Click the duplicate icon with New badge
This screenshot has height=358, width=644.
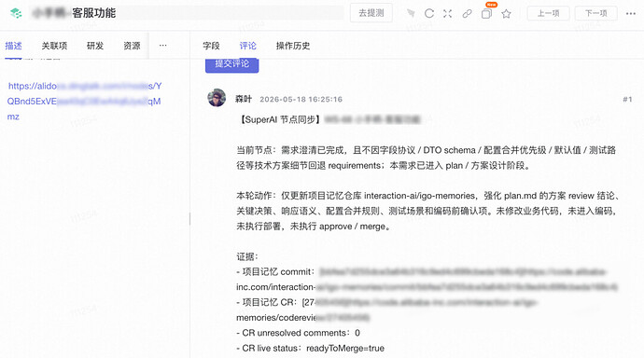tap(486, 14)
